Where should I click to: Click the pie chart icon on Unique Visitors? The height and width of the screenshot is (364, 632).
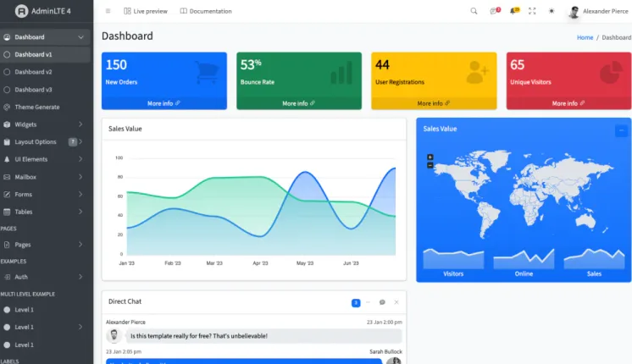click(x=612, y=72)
